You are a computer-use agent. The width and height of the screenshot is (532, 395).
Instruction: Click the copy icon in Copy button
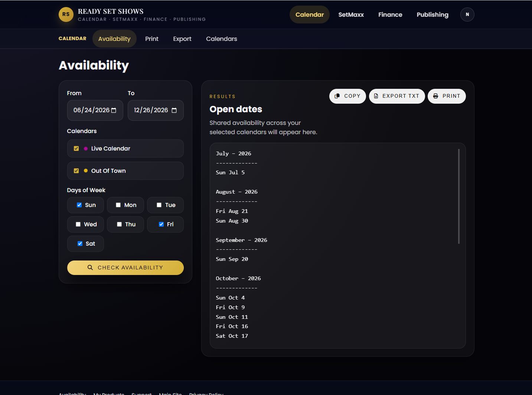(337, 96)
